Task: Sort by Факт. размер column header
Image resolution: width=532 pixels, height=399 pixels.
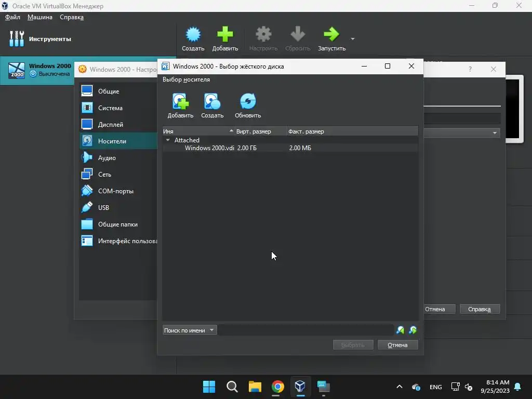Action: pos(353,131)
